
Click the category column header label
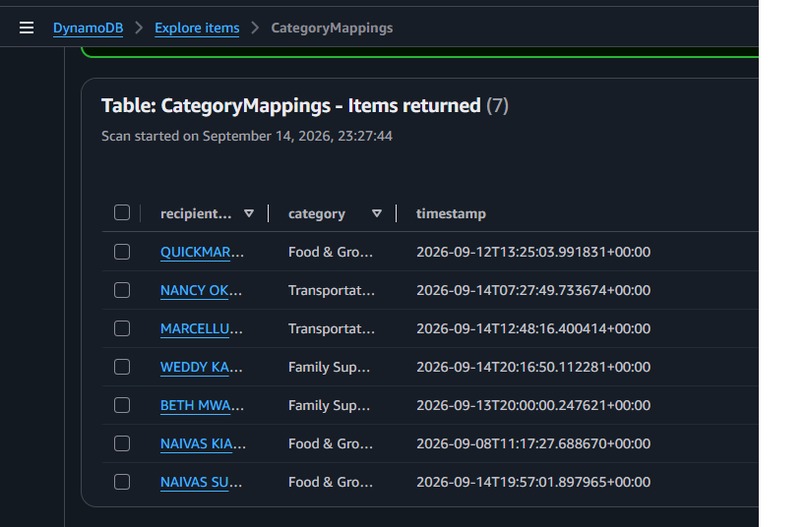point(317,213)
